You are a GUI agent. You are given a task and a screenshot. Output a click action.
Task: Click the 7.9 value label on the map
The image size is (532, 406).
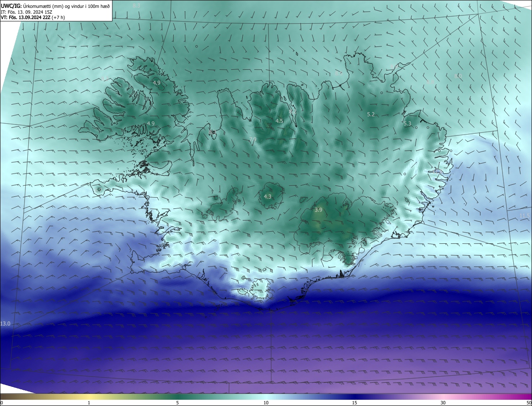pos(253,139)
